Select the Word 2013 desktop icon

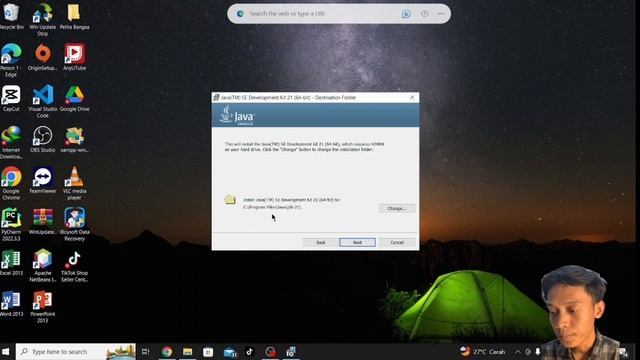click(x=11, y=304)
